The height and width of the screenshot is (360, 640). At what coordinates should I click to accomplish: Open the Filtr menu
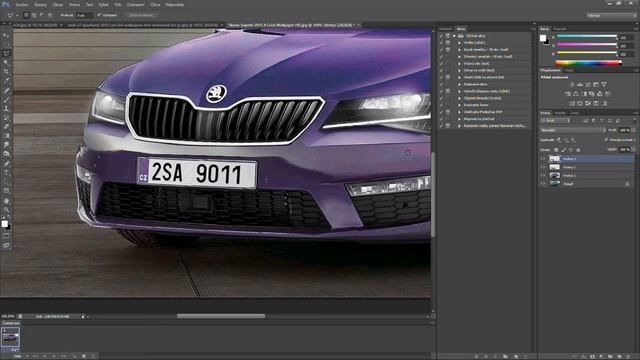pos(118,5)
